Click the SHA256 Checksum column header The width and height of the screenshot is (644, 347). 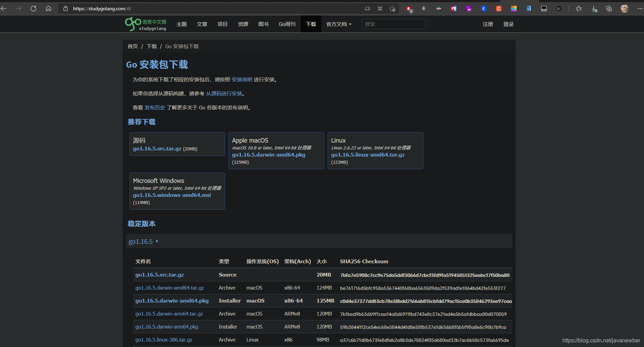364,262
